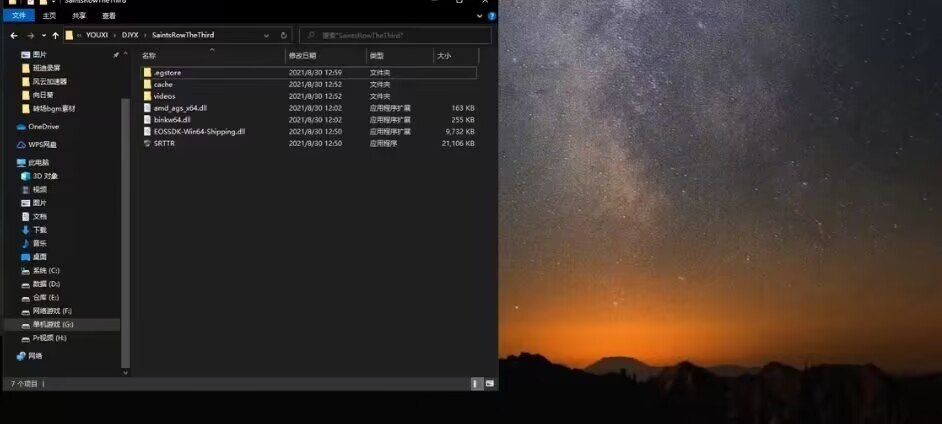The image size is (942, 424).
Task: Go up one folder level with up arrow
Action: click(x=55, y=35)
